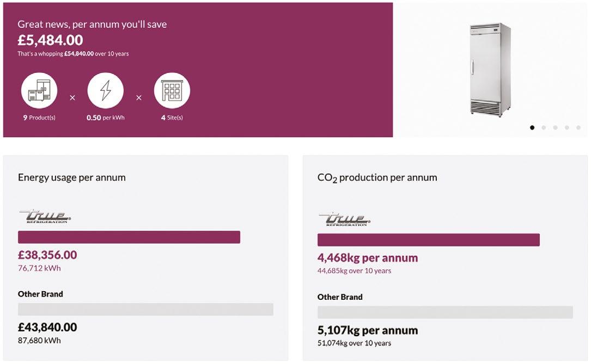Click the 4 Site(s) label

[x=172, y=118]
